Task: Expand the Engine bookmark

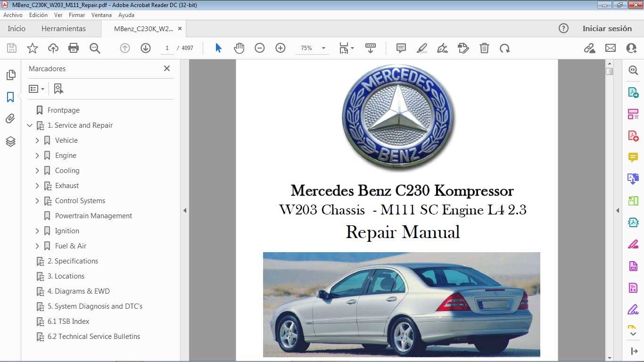Action: coord(37,156)
